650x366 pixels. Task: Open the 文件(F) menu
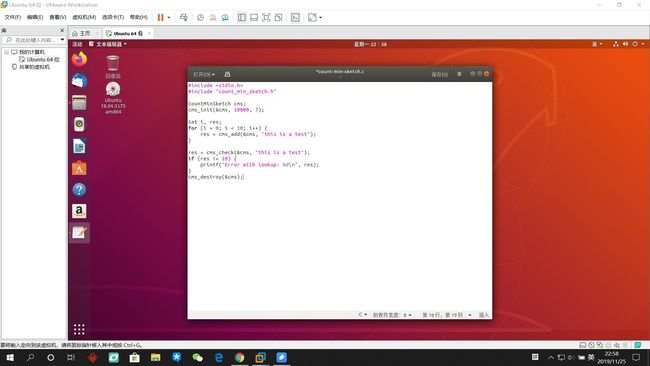click(12, 17)
